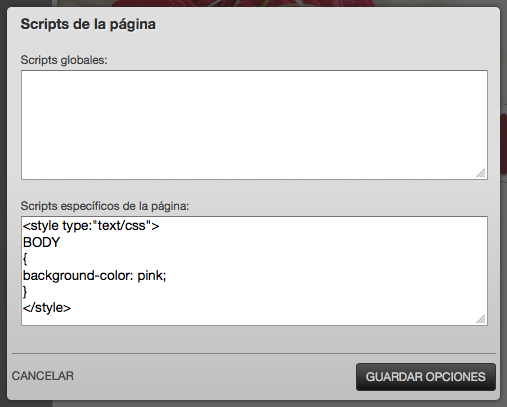Click the red image strip above the dialog
The image size is (507, 407).
pos(243,3)
